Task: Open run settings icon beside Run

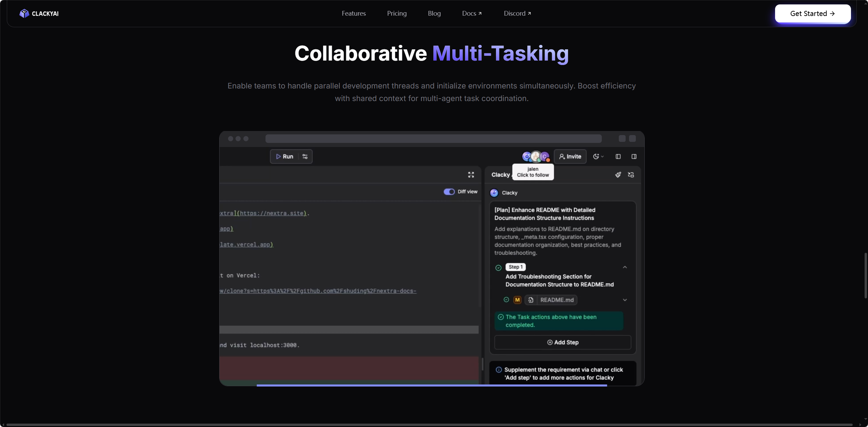Action: pos(305,157)
